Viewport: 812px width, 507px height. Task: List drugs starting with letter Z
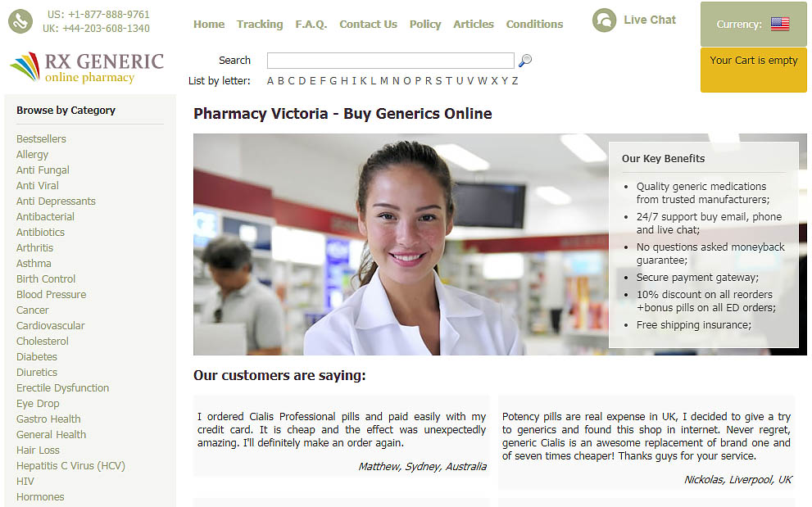click(515, 81)
